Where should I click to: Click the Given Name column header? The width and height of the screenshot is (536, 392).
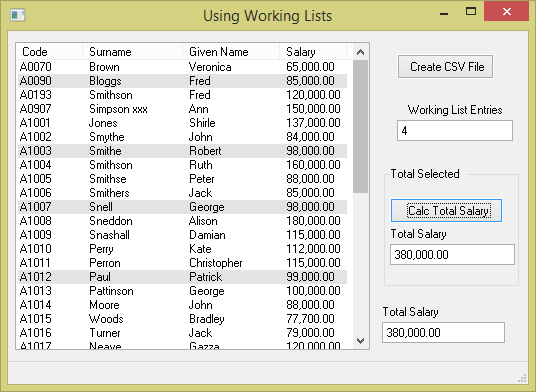231,52
